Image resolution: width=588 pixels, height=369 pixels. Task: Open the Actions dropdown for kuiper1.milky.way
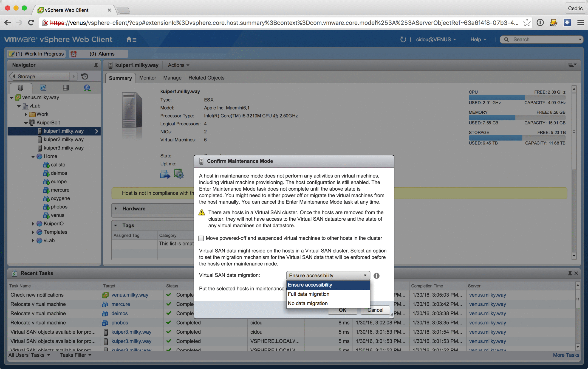coord(178,65)
